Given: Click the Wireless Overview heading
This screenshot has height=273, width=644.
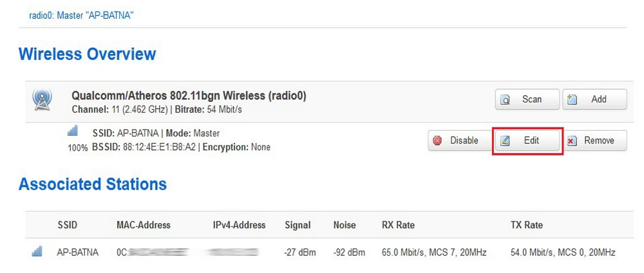Looking at the screenshot, I should click(87, 53).
